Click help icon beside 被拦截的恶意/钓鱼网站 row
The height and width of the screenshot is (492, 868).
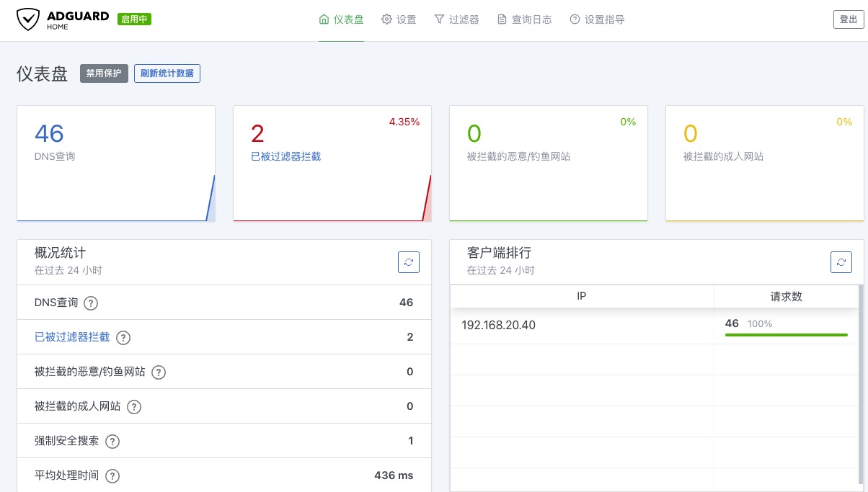coord(159,372)
